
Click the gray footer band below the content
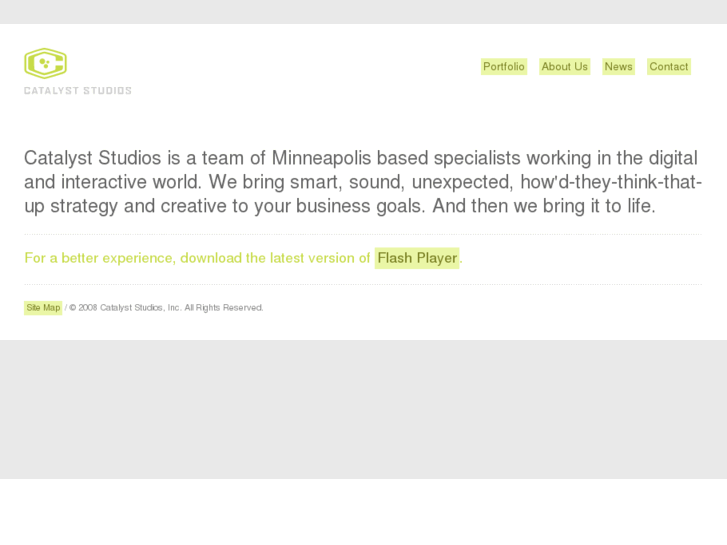tap(363, 409)
